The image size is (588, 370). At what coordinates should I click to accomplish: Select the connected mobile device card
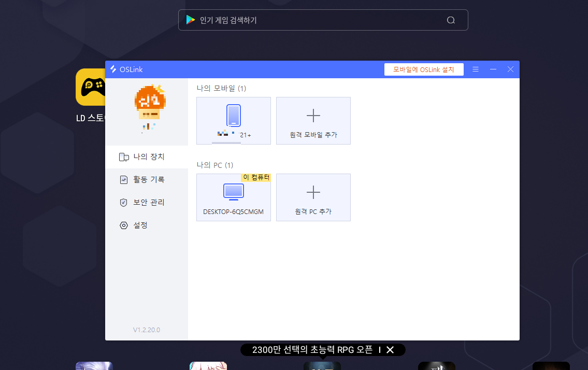tap(233, 120)
